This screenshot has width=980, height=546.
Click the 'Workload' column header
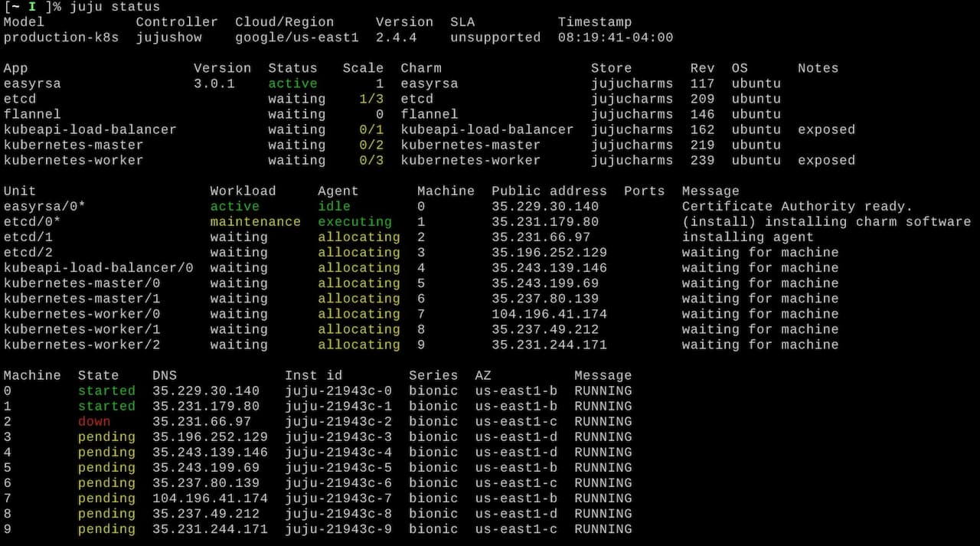243,191
